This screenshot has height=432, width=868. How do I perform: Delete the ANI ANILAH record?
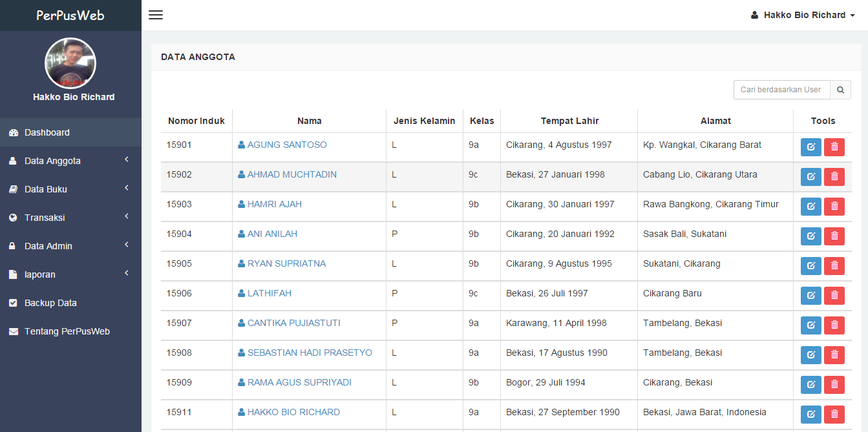click(x=834, y=236)
